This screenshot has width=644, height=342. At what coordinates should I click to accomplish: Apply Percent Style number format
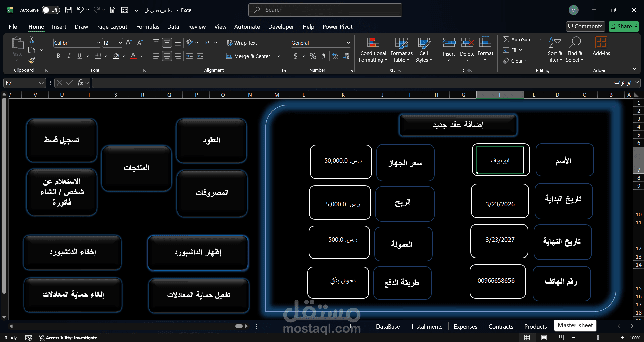pyautogui.click(x=313, y=56)
